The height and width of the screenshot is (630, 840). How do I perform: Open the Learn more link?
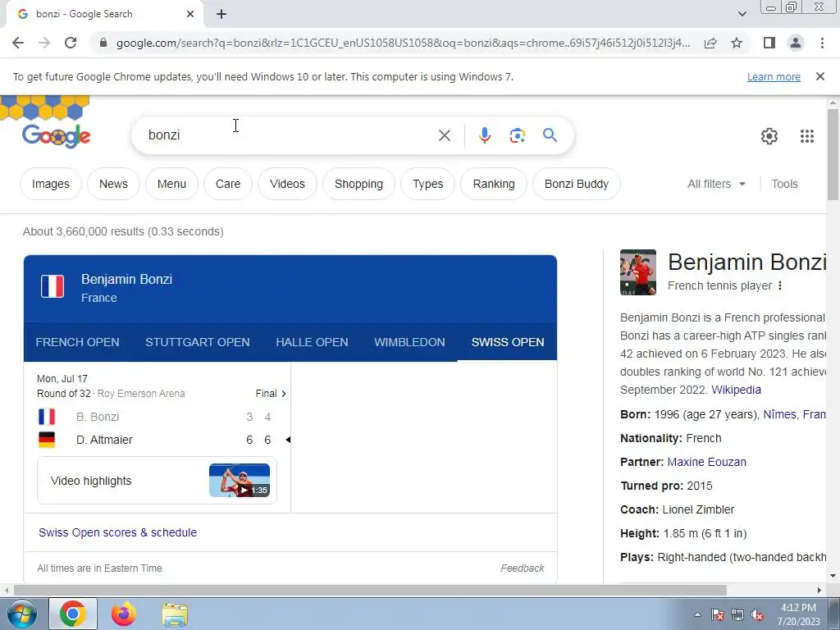pyautogui.click(x=774, y=76)
